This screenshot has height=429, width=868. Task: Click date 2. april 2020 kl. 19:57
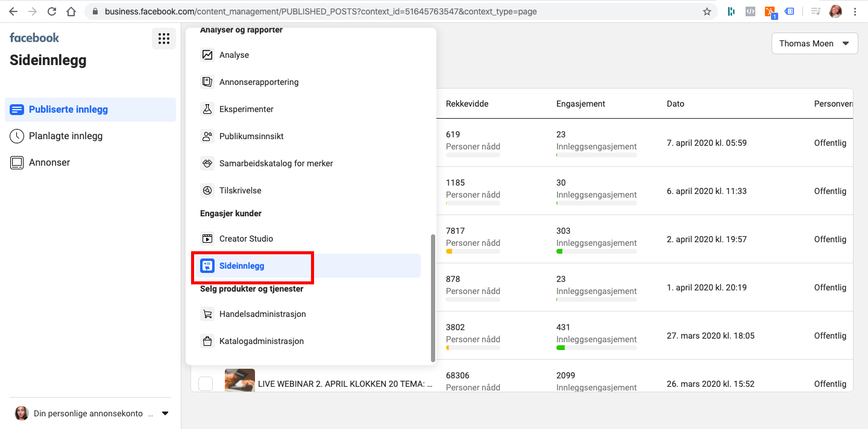[x=706, y=239]
